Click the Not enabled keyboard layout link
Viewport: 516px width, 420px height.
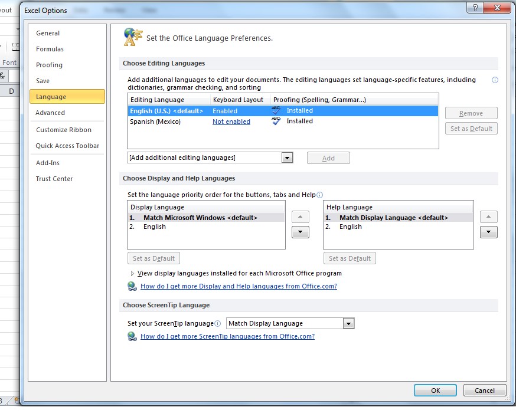231,122
